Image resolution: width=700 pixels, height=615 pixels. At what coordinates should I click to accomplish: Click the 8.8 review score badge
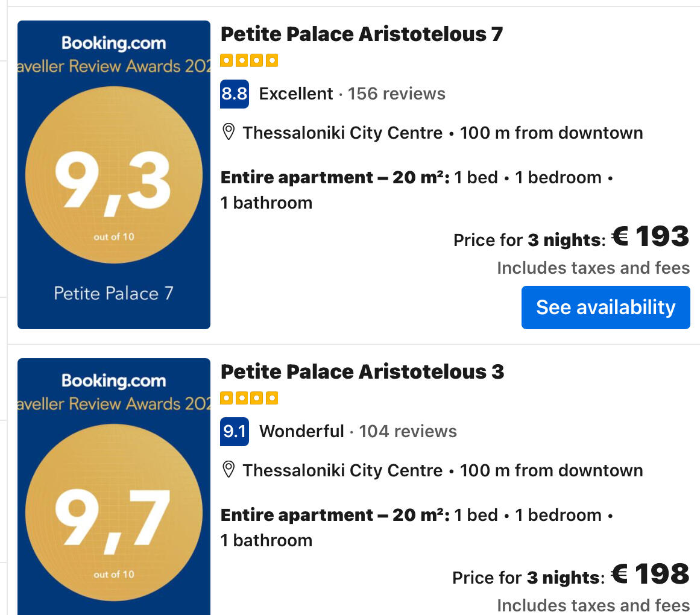click(234, 94)
